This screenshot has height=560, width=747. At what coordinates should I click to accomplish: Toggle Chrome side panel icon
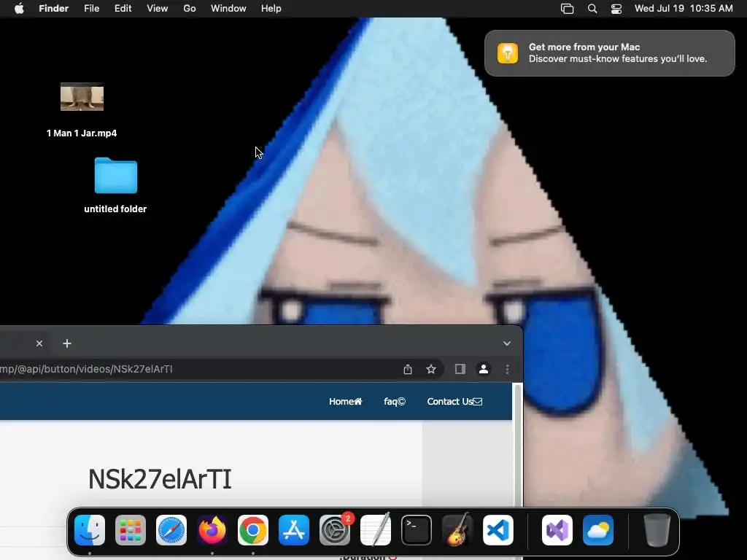460,369
